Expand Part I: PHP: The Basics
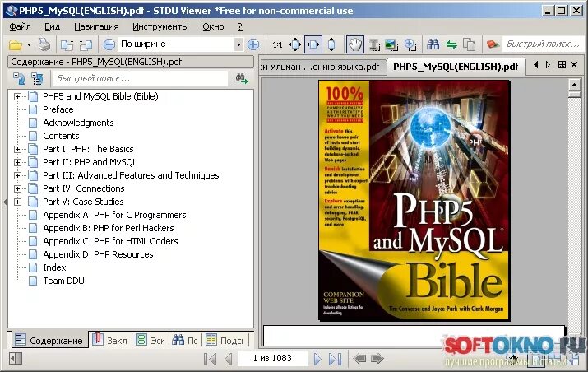 tap(17, 149)
